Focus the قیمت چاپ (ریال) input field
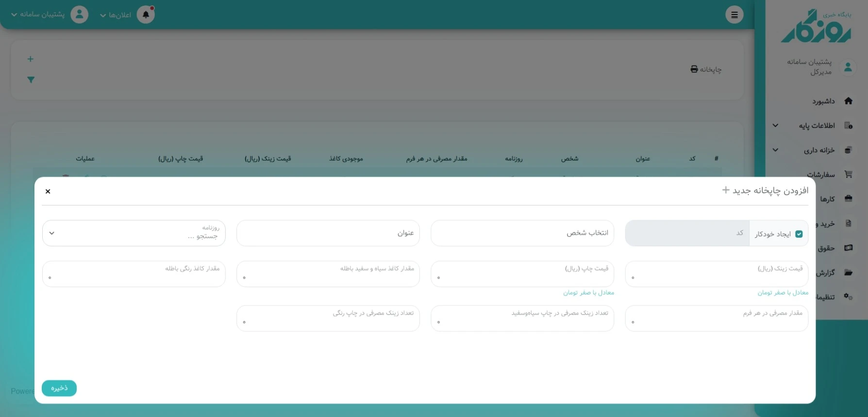The image size is (868, 417). pyautogui.click(x=522, y=274)
